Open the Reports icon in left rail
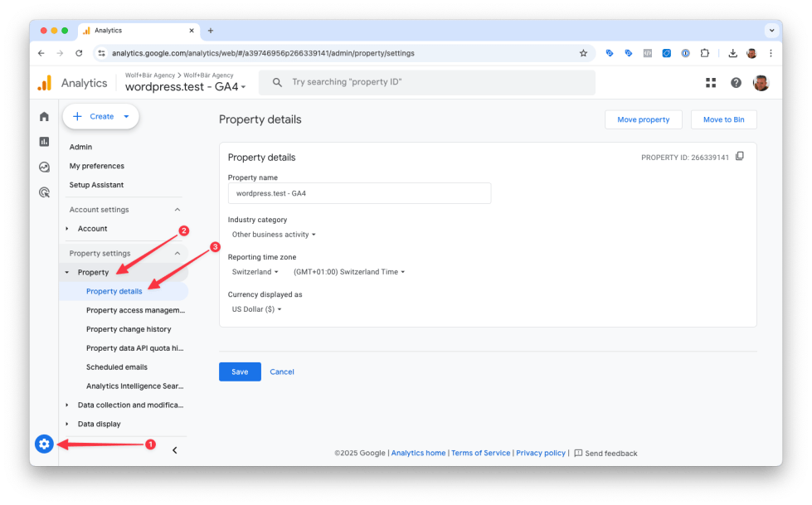 [x=44, y=142]
